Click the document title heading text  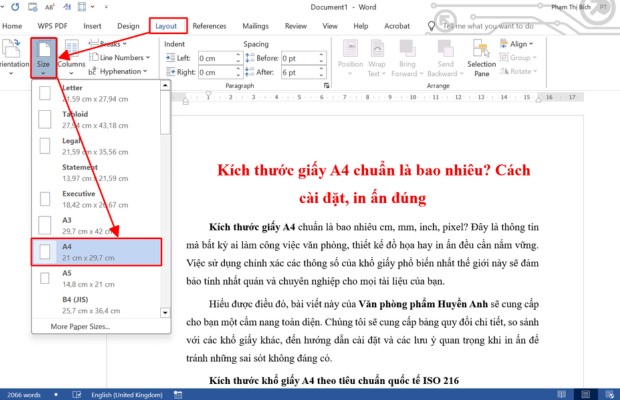[373, 184]
